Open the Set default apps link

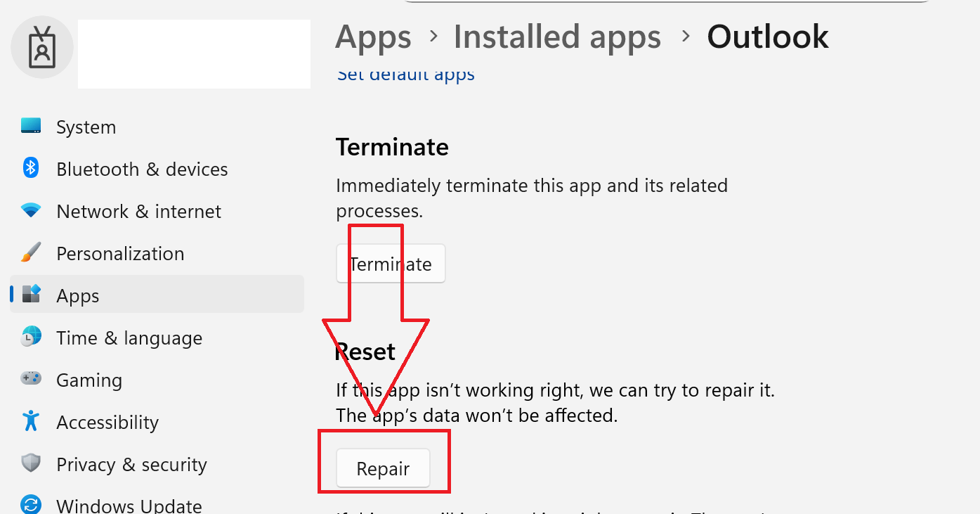tap(405, 74)
